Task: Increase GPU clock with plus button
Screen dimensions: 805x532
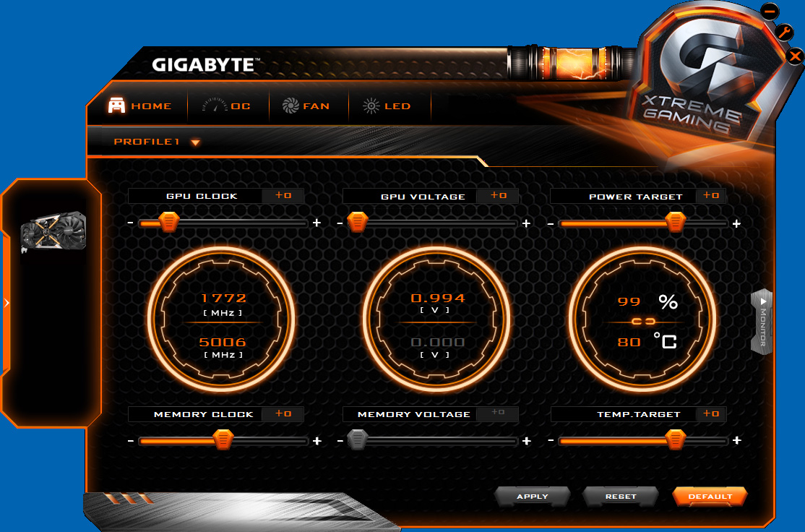Action: (x=317, y=223)
